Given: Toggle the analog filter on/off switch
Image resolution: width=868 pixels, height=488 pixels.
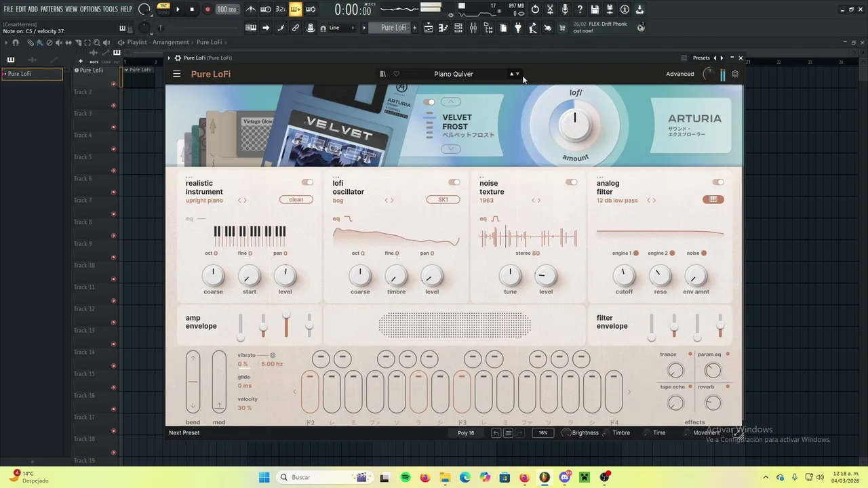Looking at the screenshot, I should point(718,182).
